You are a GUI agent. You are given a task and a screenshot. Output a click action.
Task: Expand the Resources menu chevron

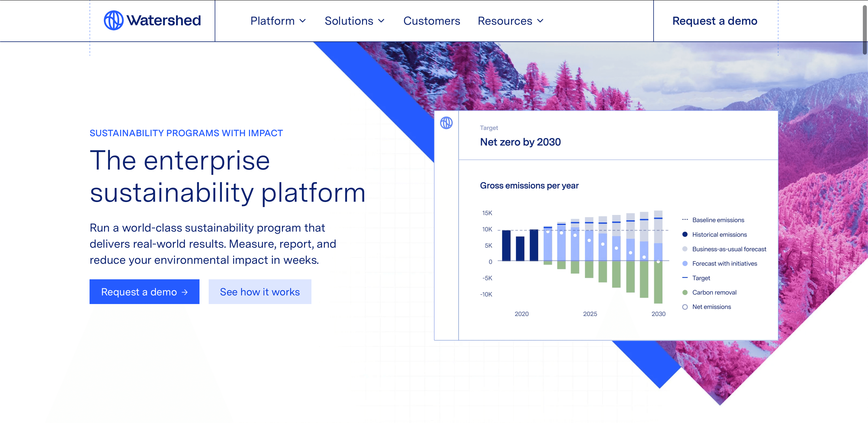[x=540, y=21]
